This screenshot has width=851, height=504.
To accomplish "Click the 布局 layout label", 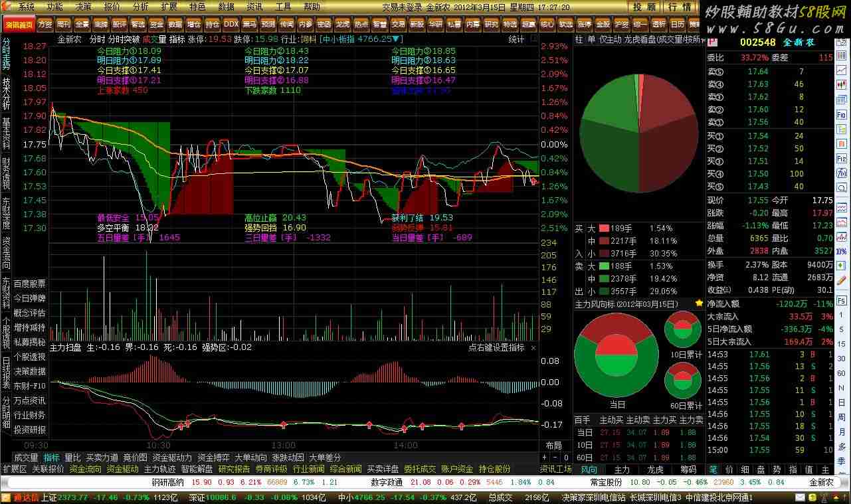I will click(x=554, y=446).
